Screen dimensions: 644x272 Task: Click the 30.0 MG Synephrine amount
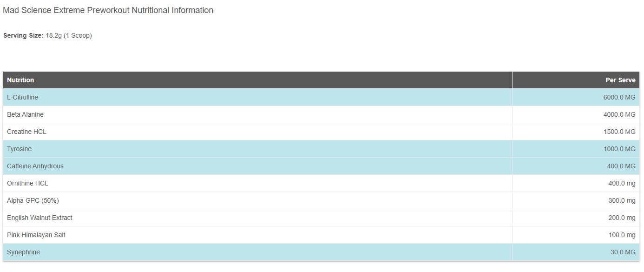click(x=623, y=252)
